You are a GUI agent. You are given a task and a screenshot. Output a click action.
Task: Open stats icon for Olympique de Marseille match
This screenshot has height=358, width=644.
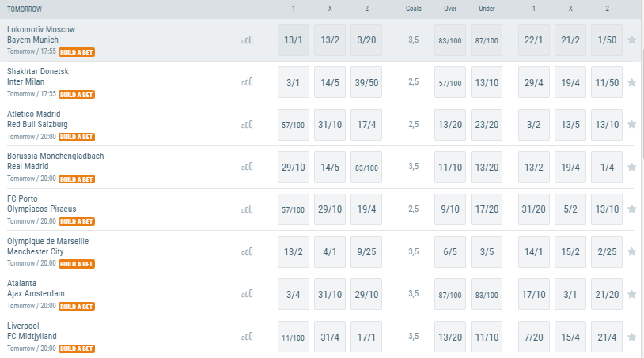point(248,252)
